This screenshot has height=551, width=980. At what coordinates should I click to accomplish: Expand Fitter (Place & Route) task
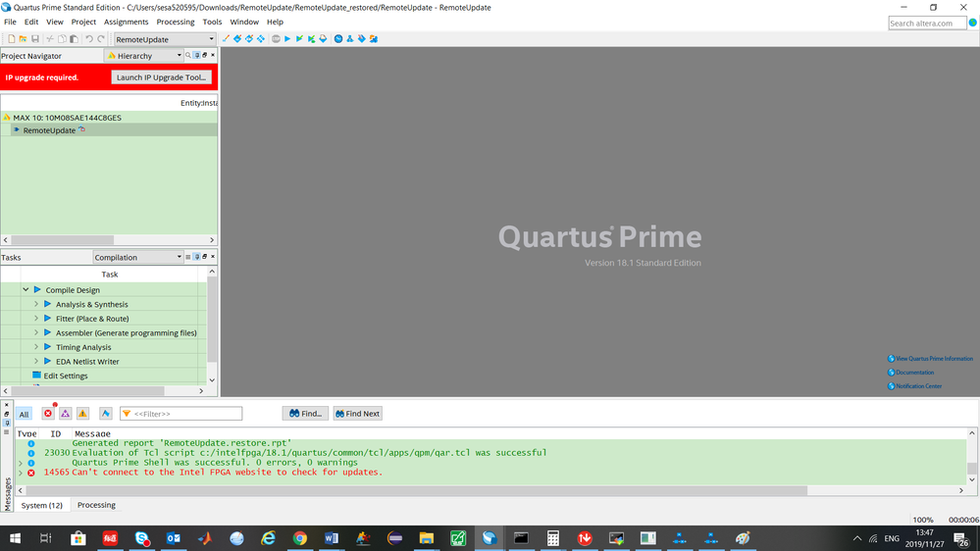36,319
